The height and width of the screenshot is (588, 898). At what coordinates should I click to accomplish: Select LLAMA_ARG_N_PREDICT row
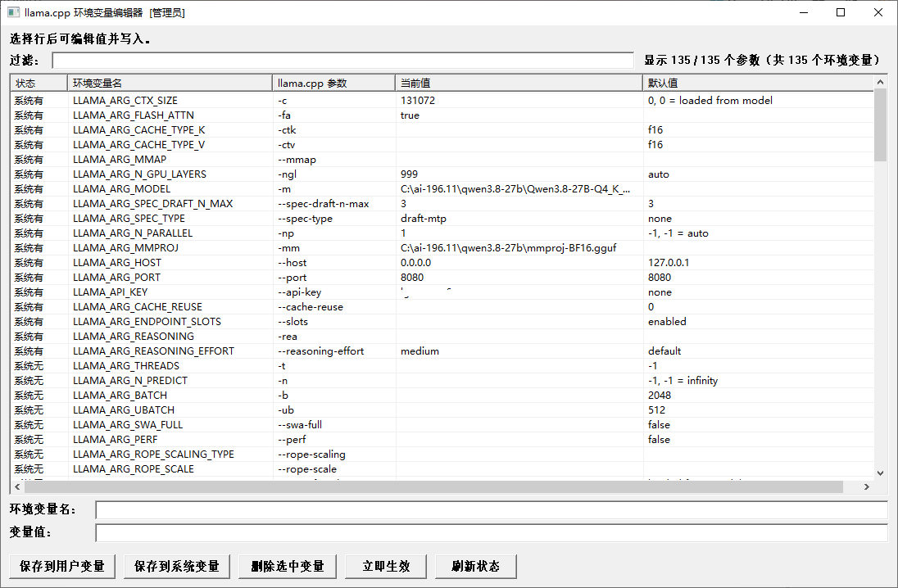442,381
